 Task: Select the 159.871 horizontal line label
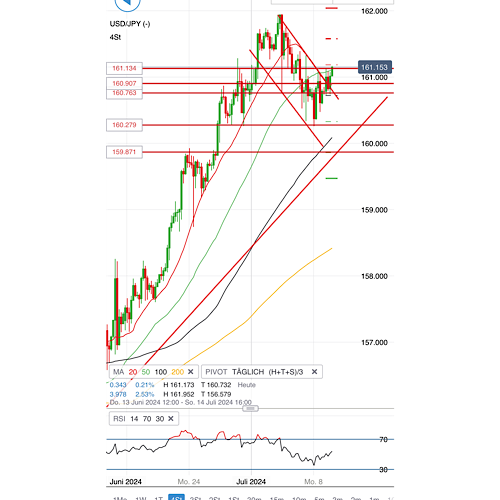tap(124, 152)
